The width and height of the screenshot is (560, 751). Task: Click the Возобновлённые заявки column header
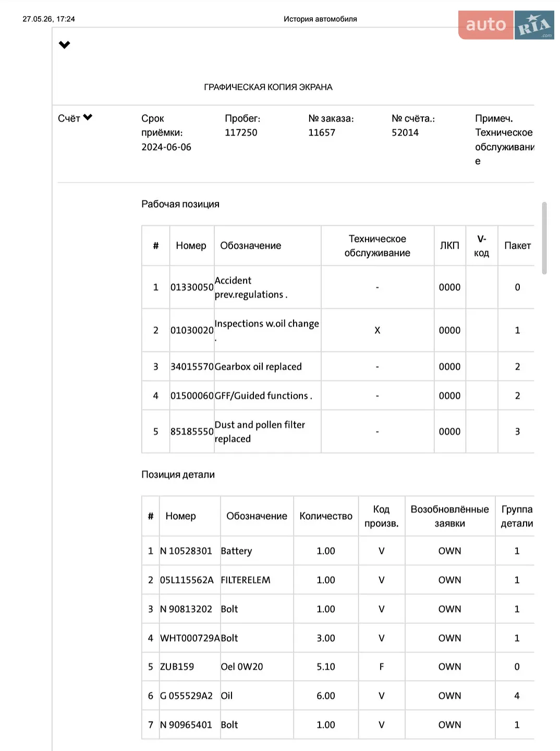[449, 516]
